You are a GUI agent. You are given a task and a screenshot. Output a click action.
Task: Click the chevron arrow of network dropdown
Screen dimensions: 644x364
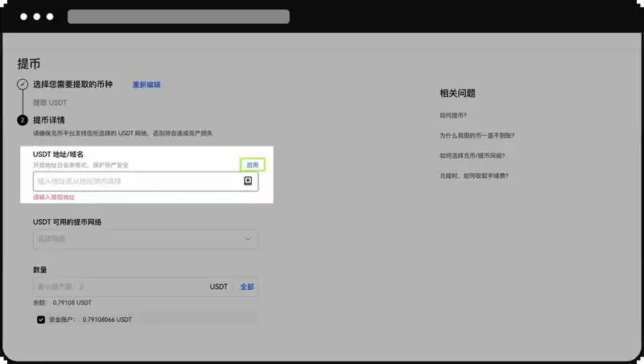click(248, 238)
